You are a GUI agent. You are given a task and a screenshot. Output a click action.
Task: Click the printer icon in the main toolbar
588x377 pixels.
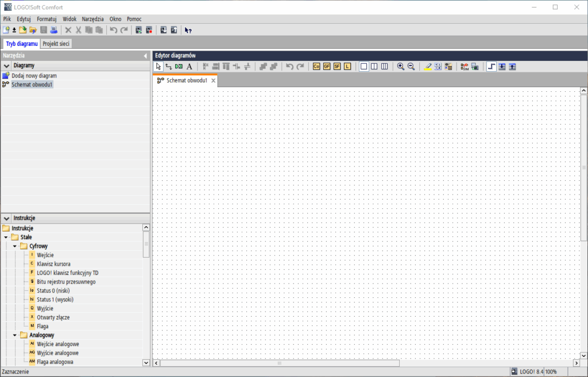(x=54, y=30)
